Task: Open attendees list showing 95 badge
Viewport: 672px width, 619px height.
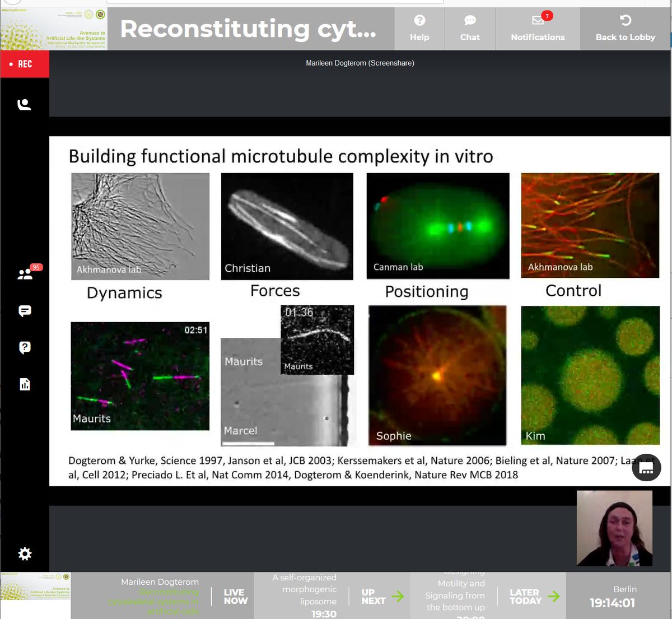Action: (26, 273)
